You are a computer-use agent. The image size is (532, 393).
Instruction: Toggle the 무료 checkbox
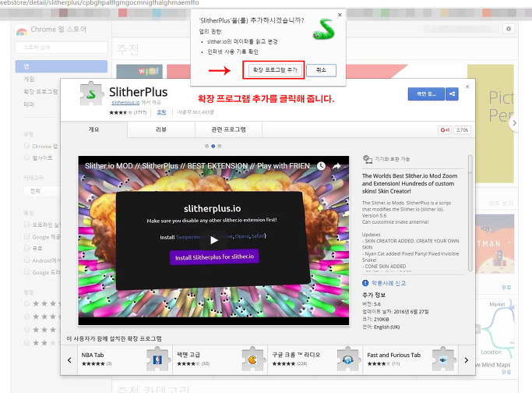pos(26,248)
